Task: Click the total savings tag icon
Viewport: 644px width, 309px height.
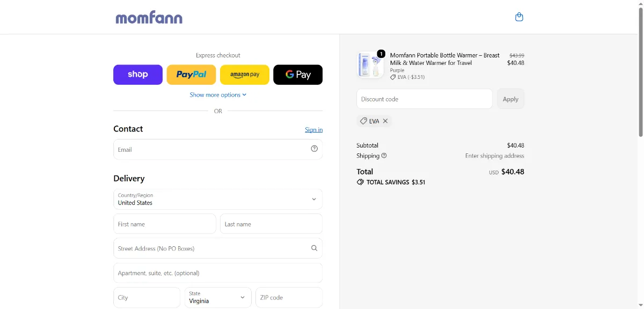Action: [x=360, y=182]
